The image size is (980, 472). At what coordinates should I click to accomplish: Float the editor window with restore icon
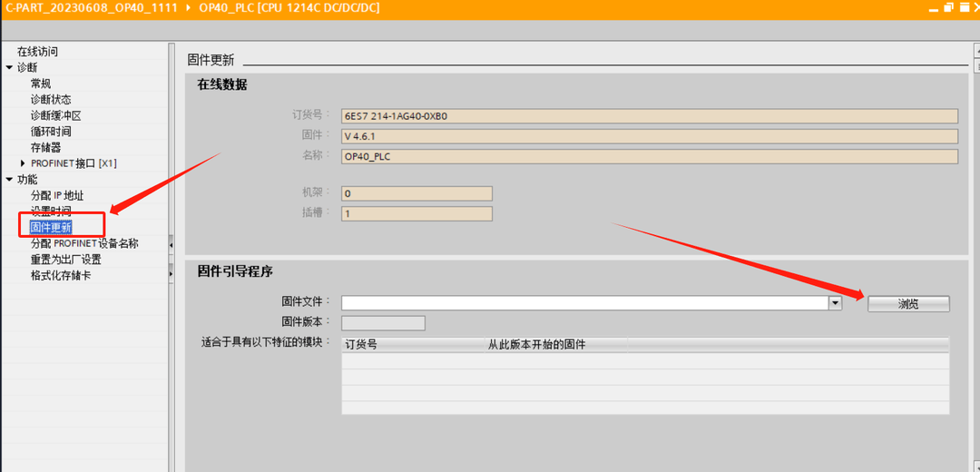click(x=947, y=7)
